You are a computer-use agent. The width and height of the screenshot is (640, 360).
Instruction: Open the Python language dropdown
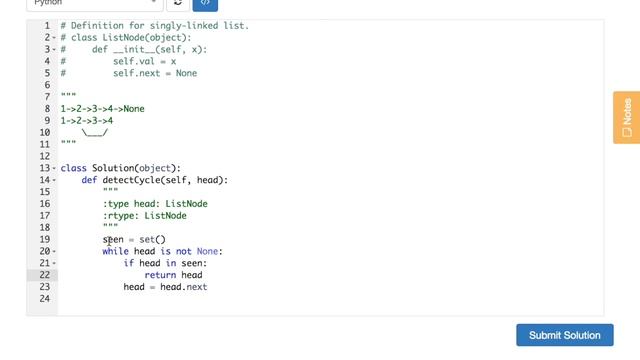(95, 3)
